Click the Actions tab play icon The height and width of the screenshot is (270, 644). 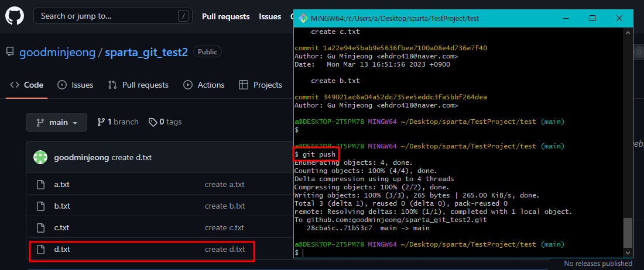(x=188, y=85)
